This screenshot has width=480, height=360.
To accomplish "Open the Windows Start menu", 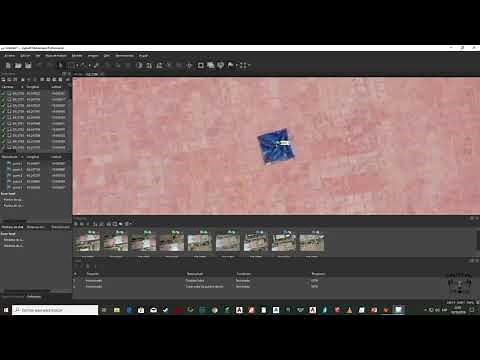I will coord(6,310).
